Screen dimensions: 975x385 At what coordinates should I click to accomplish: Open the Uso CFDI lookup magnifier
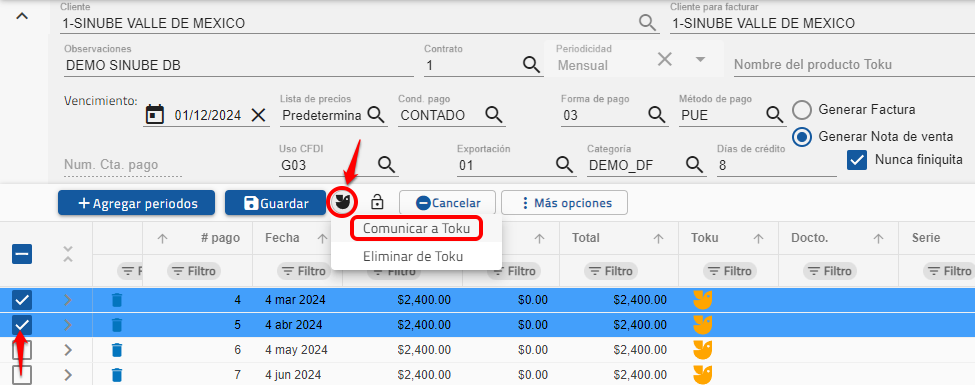coord(387,165)
